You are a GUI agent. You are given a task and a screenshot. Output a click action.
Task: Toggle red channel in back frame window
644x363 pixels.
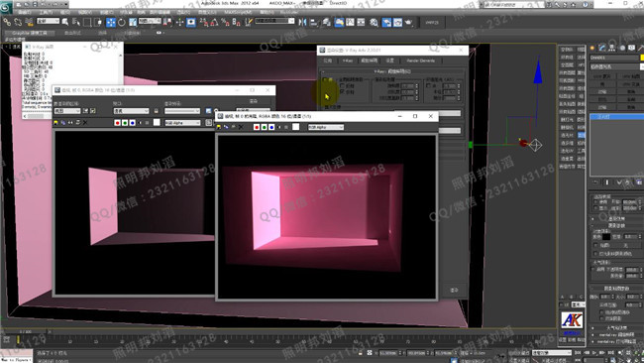[118, 123]
